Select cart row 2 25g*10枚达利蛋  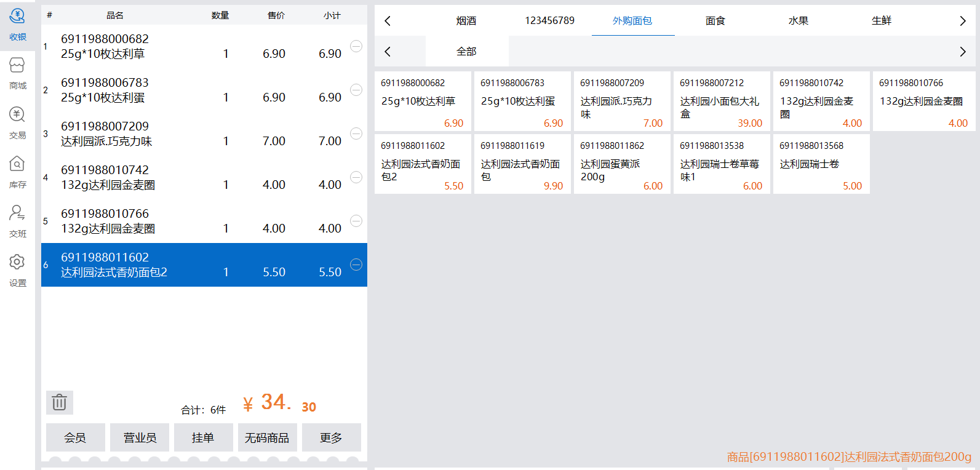point(204,90)
